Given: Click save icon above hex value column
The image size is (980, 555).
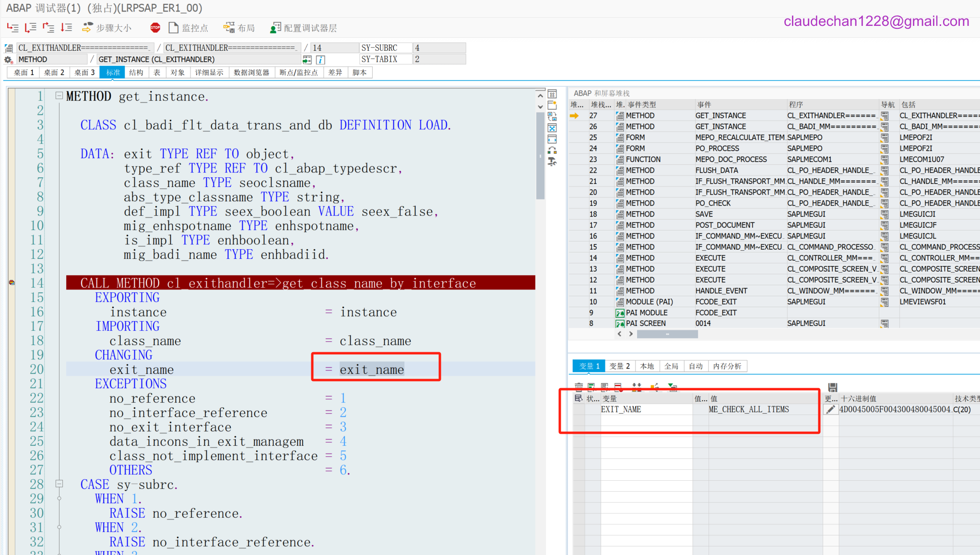Looking at the screenshot, I should [x=832, y=387].
